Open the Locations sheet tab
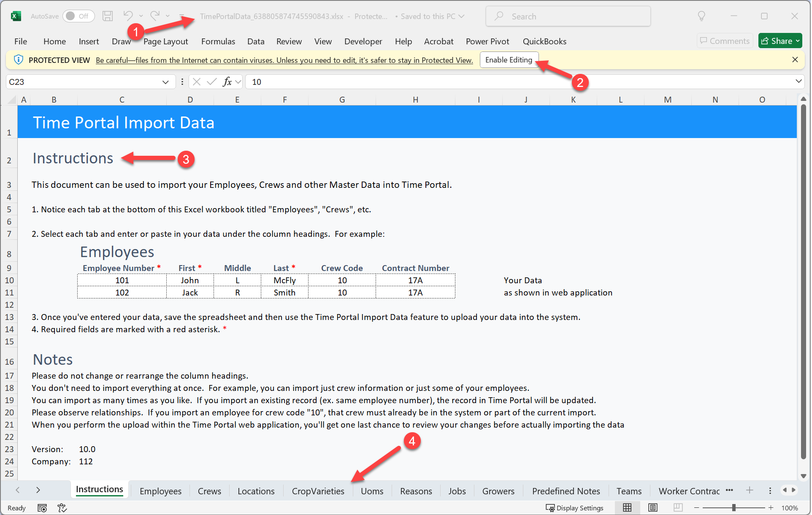Image resolution: width=812 pixels, height=515 pixels. click(256, 491)
